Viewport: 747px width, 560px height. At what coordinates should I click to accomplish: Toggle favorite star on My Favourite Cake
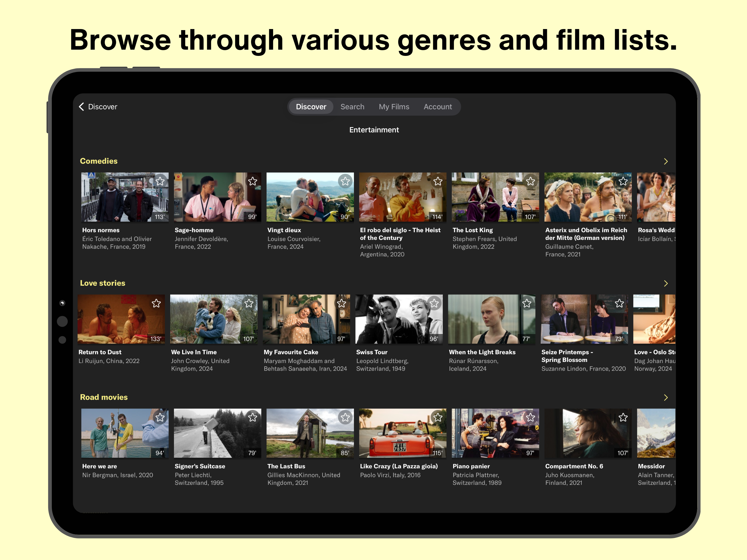coord(341,303)
